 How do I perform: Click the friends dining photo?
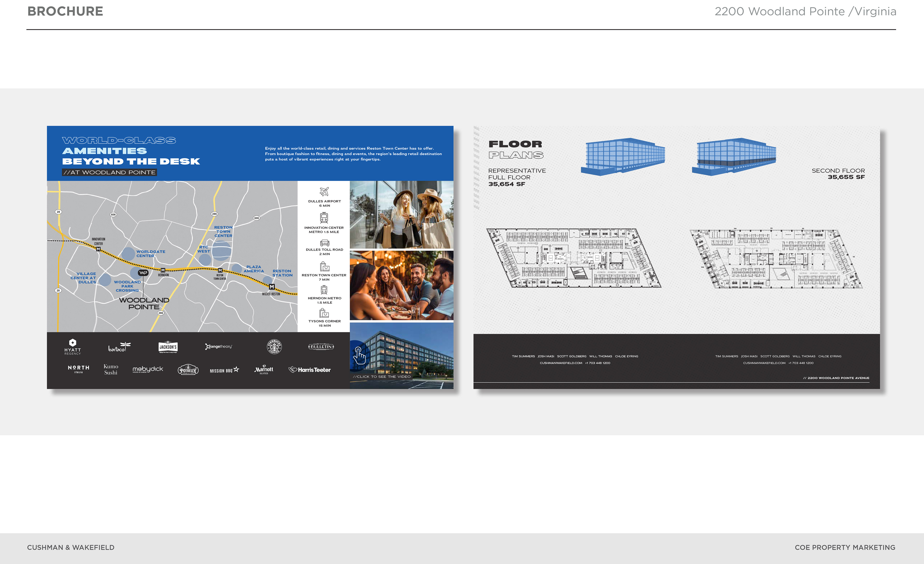(x=401, y=285)
